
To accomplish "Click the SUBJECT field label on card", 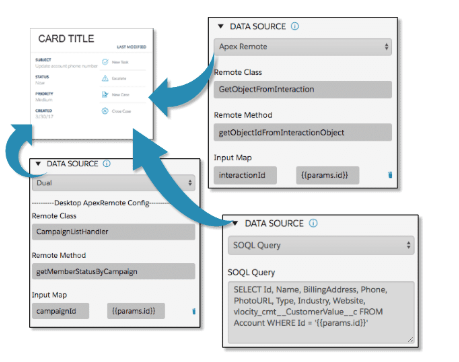I will pos(43,60).
